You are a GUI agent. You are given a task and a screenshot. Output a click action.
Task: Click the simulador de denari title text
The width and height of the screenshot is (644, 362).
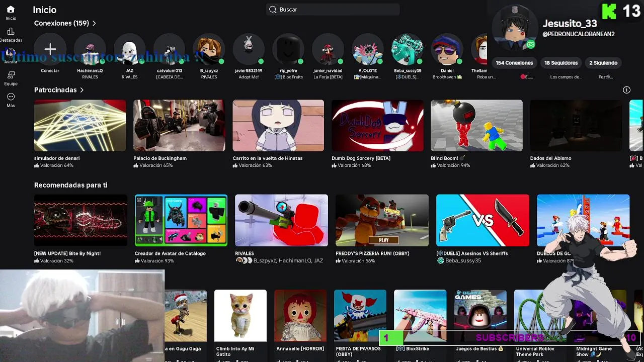pos(57,158)
